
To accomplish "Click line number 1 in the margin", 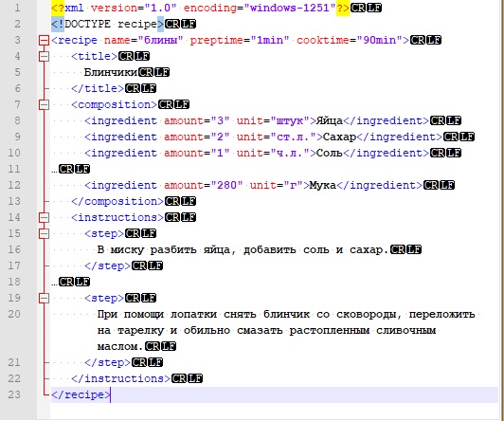I will pyautogui.click(x=17, y=8).
